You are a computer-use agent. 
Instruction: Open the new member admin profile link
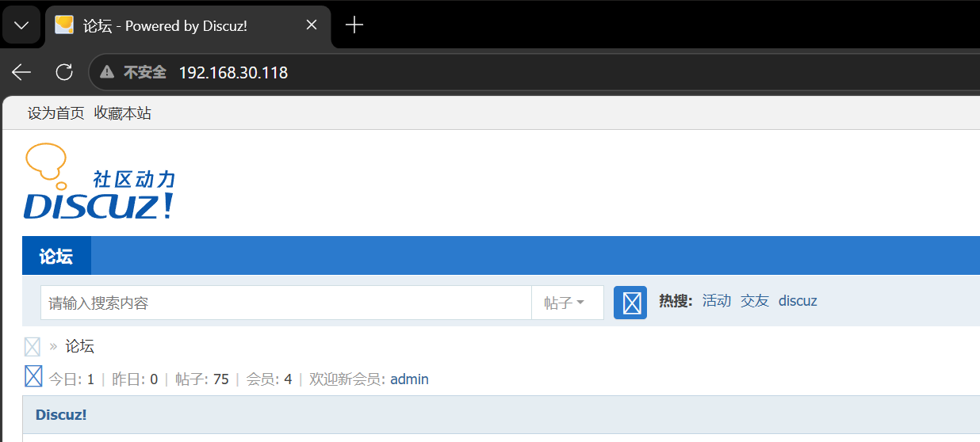(409, 379)
